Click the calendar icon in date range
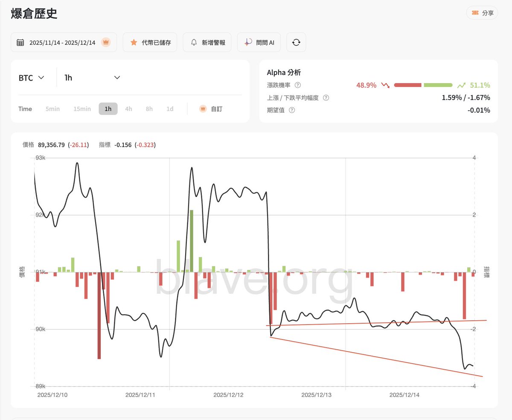 [20, 42]
